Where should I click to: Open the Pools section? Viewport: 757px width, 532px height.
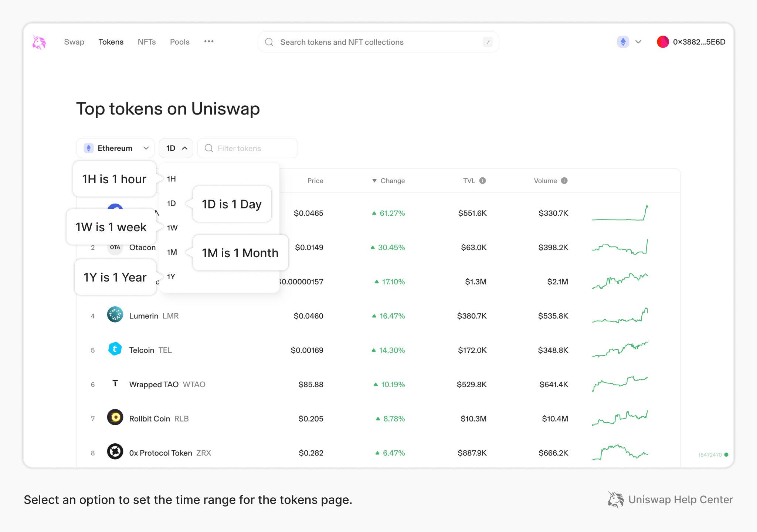point(180,42)
